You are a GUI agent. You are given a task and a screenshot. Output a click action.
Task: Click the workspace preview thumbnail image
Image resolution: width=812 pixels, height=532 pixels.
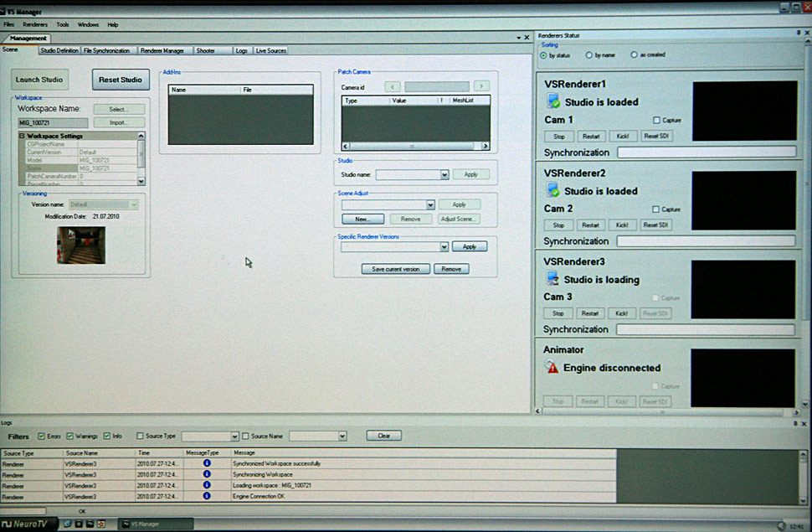[x=81, y=245]
